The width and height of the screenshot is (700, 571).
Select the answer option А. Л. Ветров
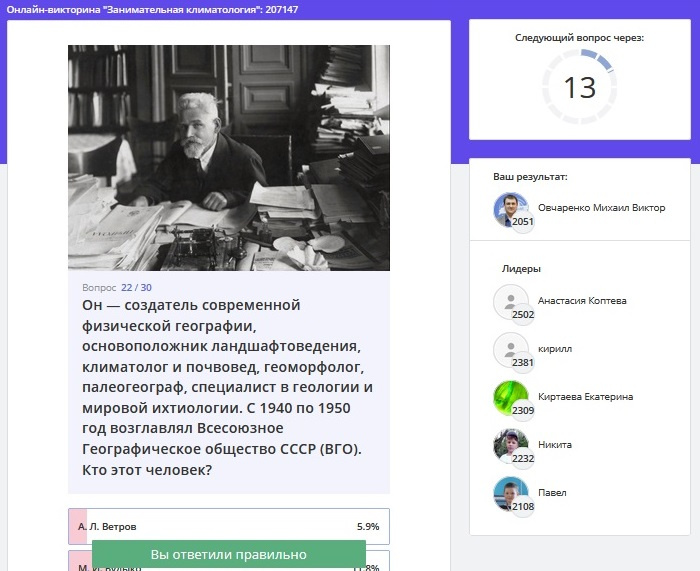(x=228, y=526)
